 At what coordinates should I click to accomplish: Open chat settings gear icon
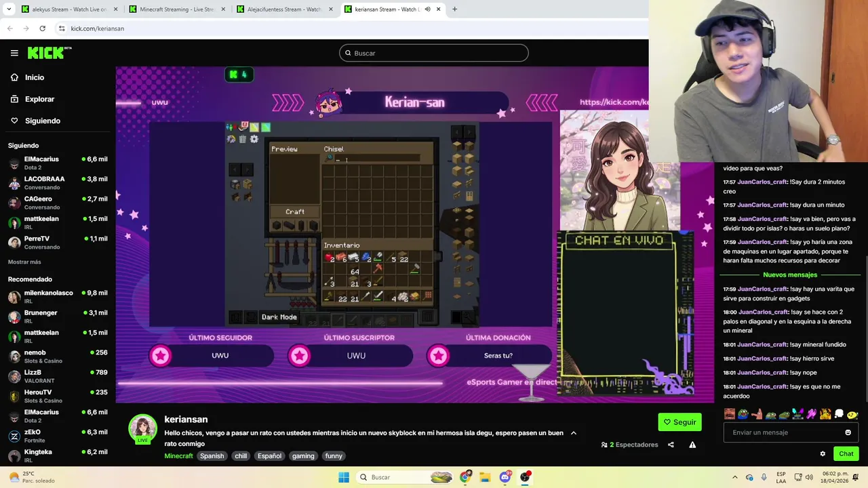click(823, 453)
